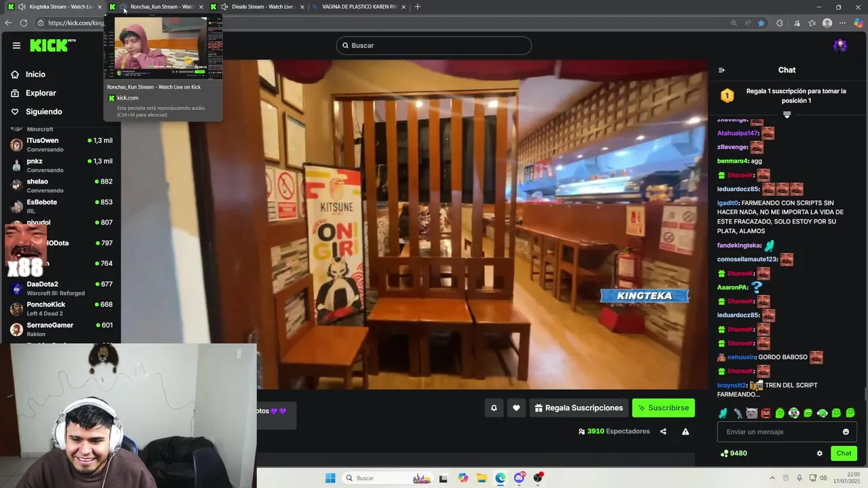Report the stream with the warning icon
This screenshot has width=868, height=488.
[x=686, y=432]
